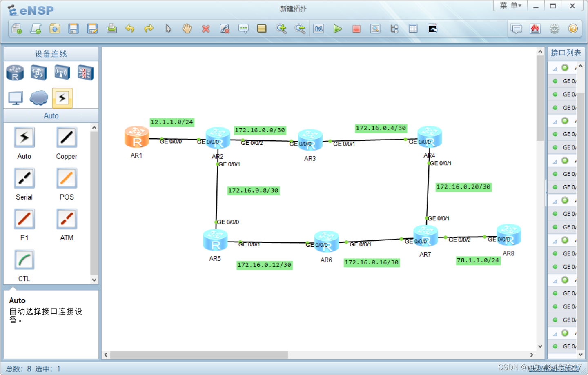This screenshot has width=588, height=375.
Task: Click the canvas scroll right arrow
Action: (532, 355)
